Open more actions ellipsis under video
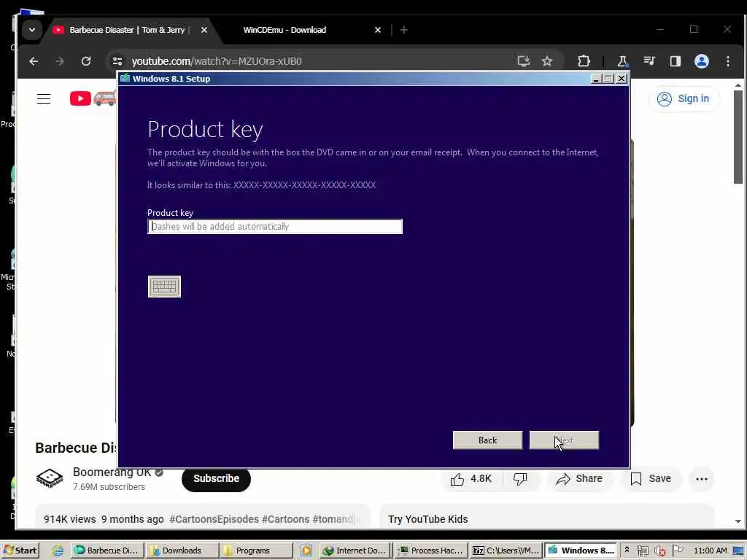Image resolution: width=747 pixels, height=560 pixels. tap(701, 478)
